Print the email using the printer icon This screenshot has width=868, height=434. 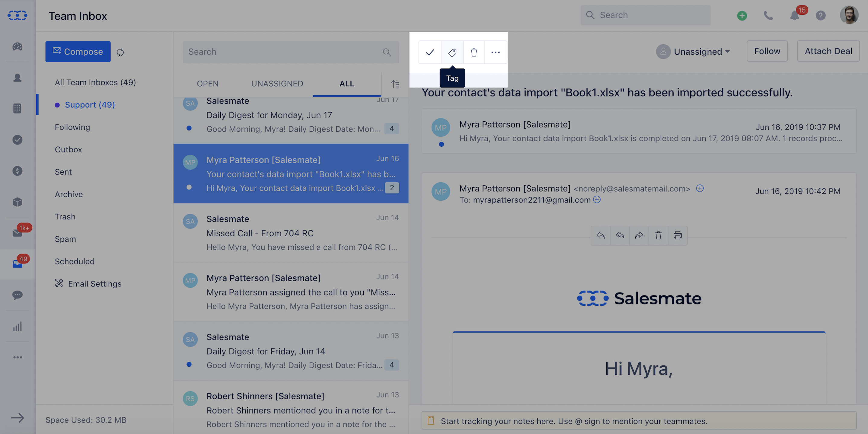(678, 235)
